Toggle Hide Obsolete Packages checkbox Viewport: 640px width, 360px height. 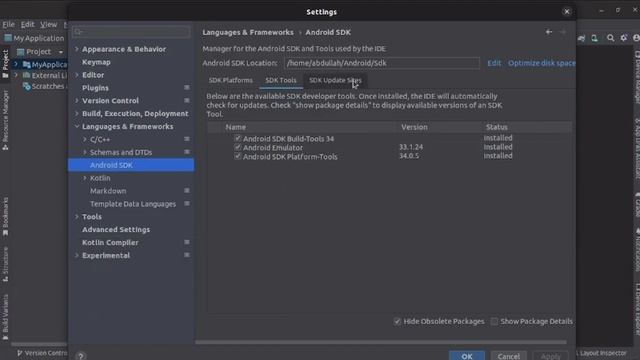[397, 322]
